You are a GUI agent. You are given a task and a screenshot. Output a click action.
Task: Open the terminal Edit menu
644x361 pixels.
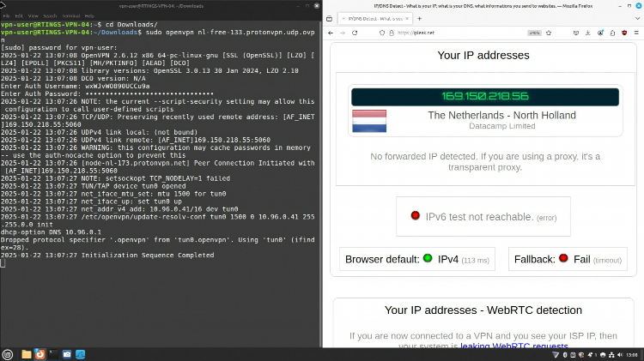coord(19,16)
